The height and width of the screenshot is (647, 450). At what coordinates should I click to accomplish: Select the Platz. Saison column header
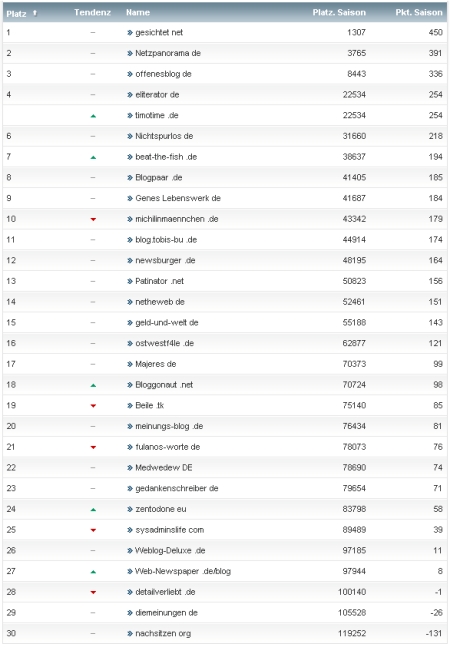pyautogui.click(x=339, y=12)
